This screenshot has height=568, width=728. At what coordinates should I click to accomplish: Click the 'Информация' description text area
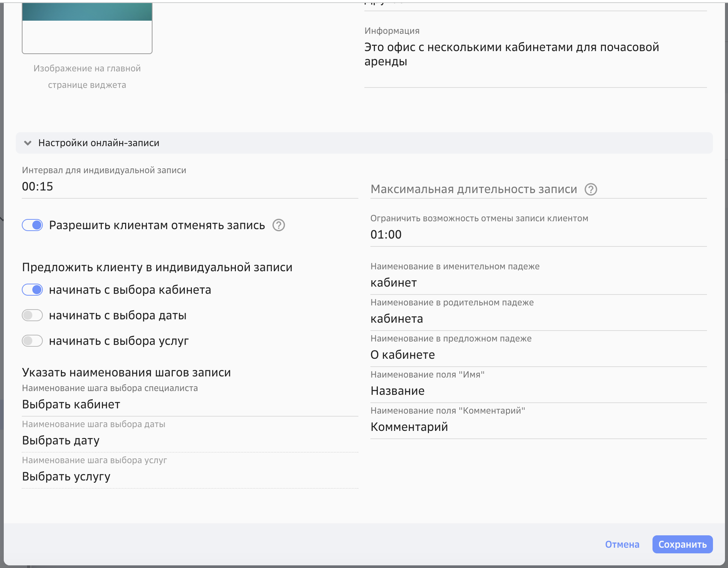pos(488,54)
